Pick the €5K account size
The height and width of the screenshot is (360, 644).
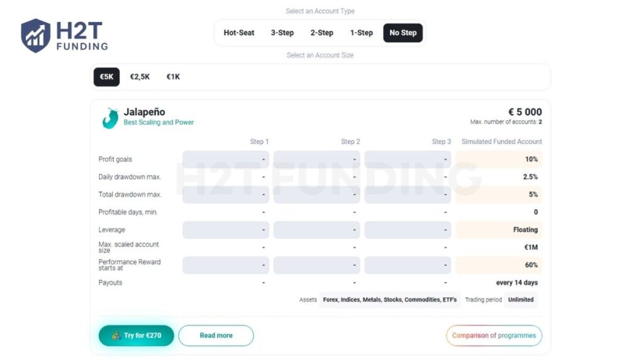pyautogui.click(x=106, y=77)
